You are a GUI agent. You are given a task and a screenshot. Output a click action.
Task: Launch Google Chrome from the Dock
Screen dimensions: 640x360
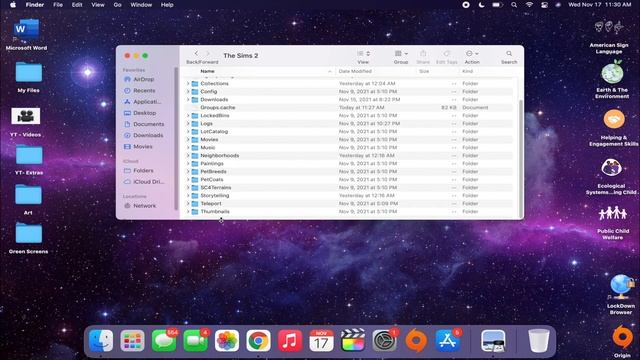pos(258,340)
